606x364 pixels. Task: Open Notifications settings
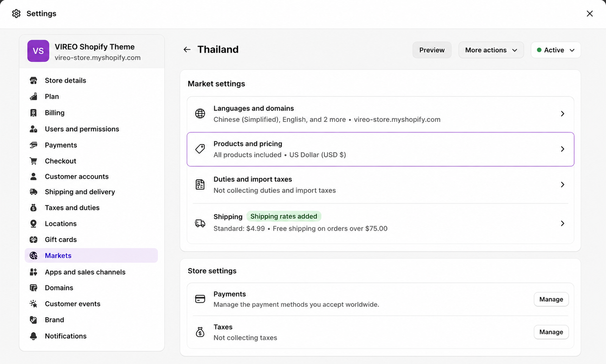tap(91, 336)
